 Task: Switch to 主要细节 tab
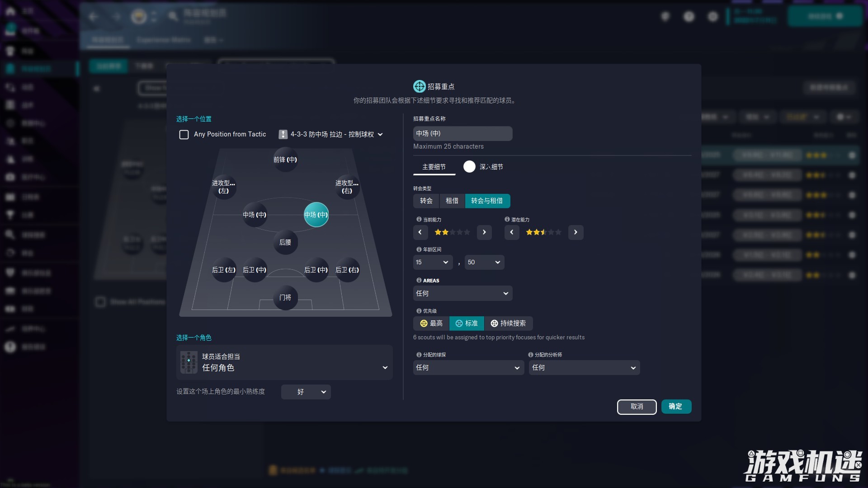click(x=434, y=167)
